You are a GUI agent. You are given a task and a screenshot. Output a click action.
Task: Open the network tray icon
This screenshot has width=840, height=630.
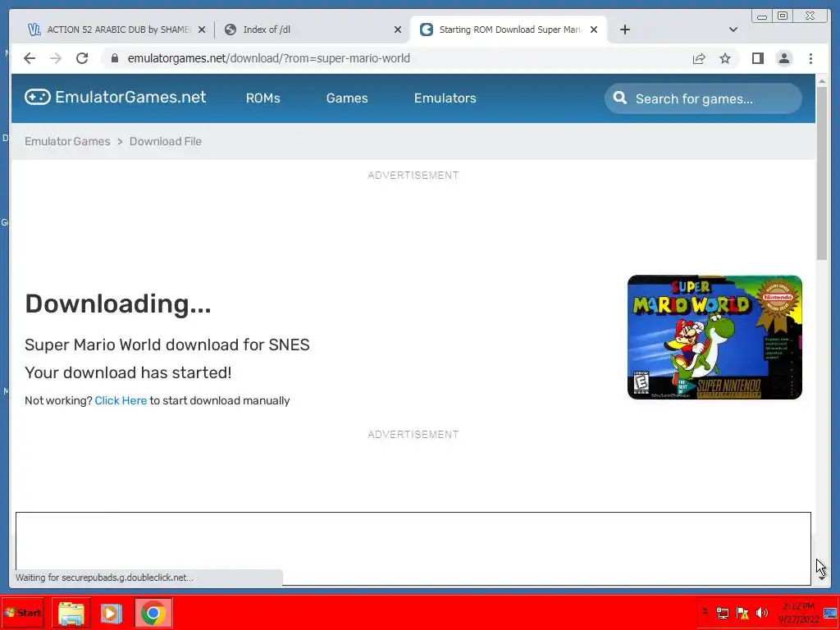point(723,613)
